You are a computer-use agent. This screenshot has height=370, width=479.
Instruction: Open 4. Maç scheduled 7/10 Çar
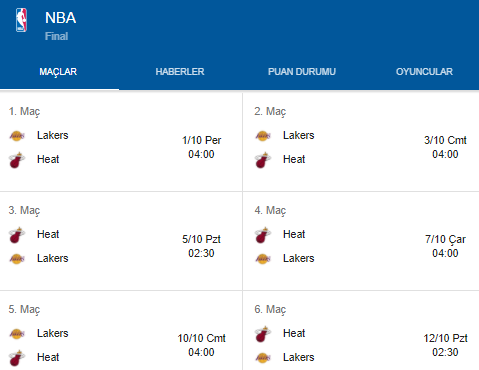click(361, 241)
